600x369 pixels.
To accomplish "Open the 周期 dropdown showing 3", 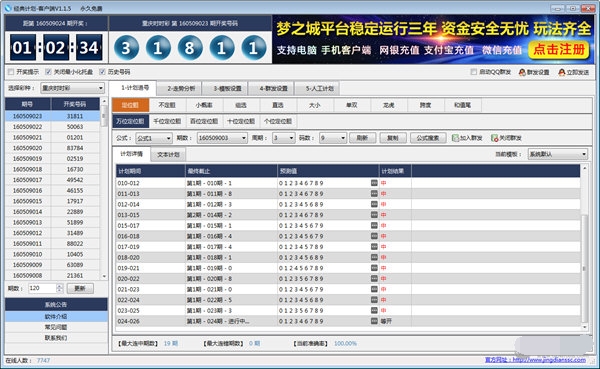I will (x=283, y=138).
